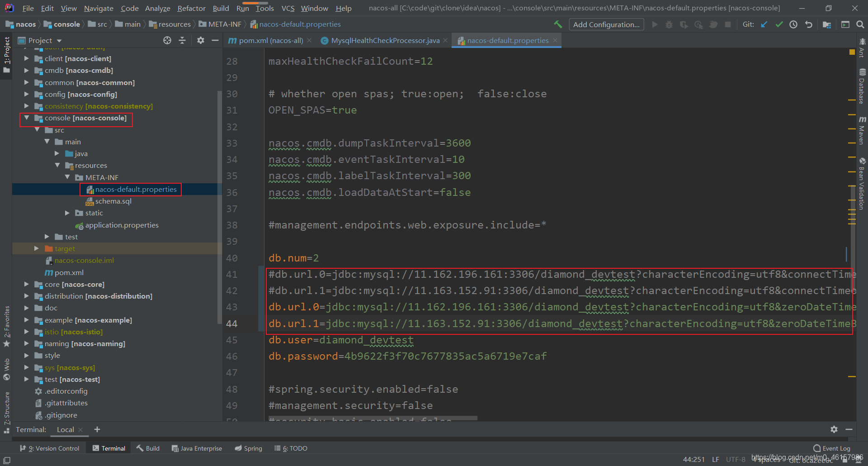Collapse the console [nacos-console] module
The image size is (868, 466).
27,118
